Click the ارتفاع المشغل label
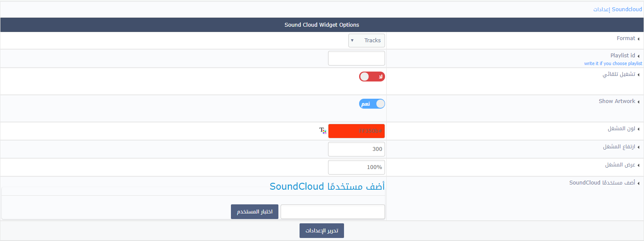 tap(619, 147)
